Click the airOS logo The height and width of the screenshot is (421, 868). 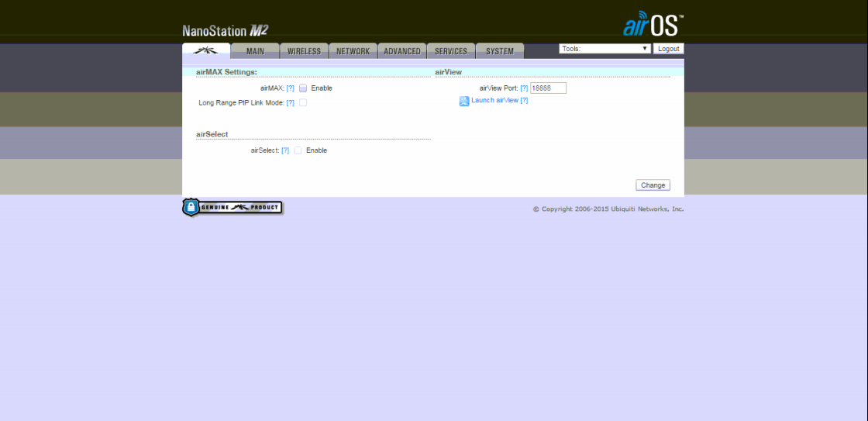[653, 23]
